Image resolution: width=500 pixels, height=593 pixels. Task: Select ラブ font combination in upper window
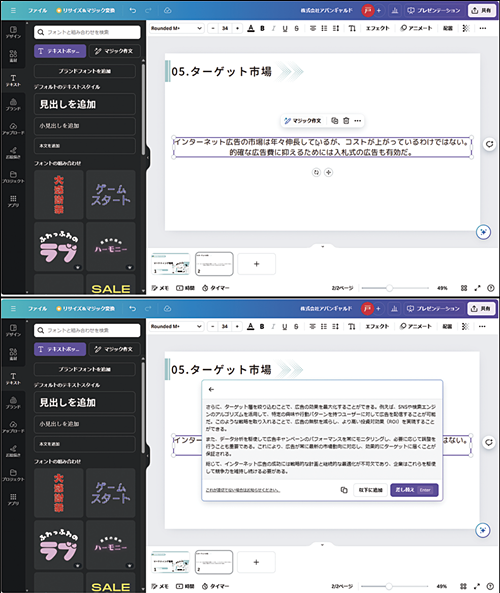point(59,247)
